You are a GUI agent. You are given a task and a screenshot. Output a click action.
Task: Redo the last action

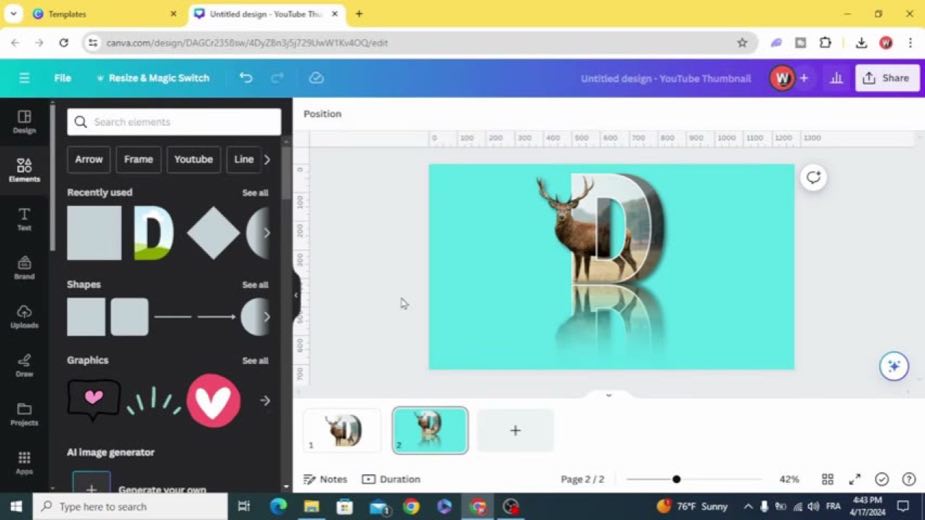(x=277, y=78)
